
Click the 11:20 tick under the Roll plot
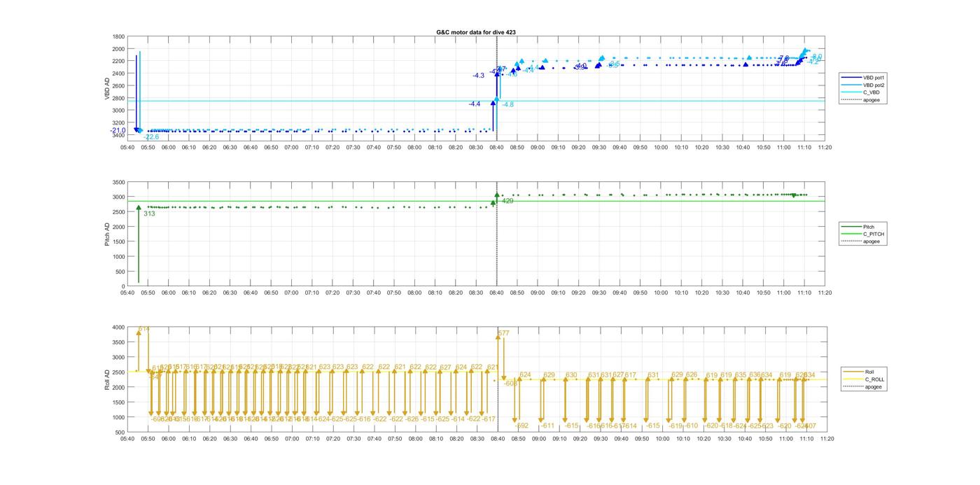[x=826, y=439]
